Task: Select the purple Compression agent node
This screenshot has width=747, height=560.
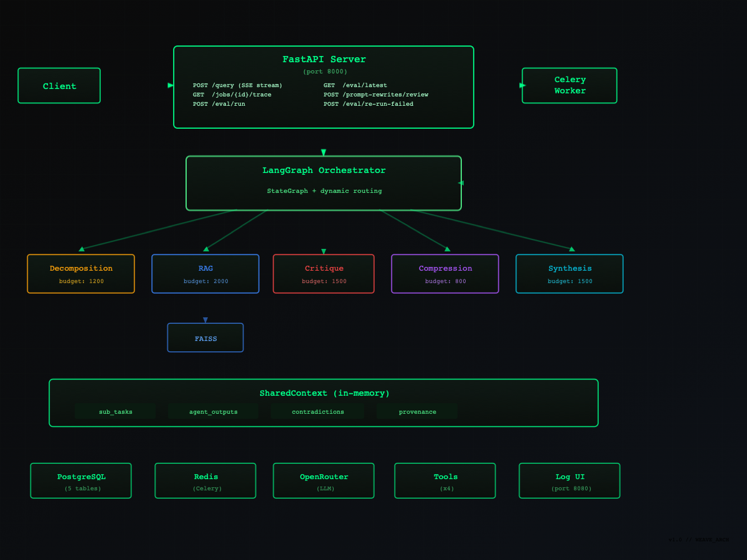Action: tap(445, 274)
